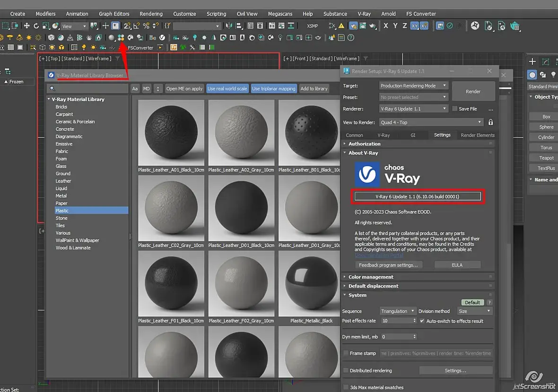Expand the Color management rollout
The height and width of the screenshot is (392, 558).
tap(371, 277)
